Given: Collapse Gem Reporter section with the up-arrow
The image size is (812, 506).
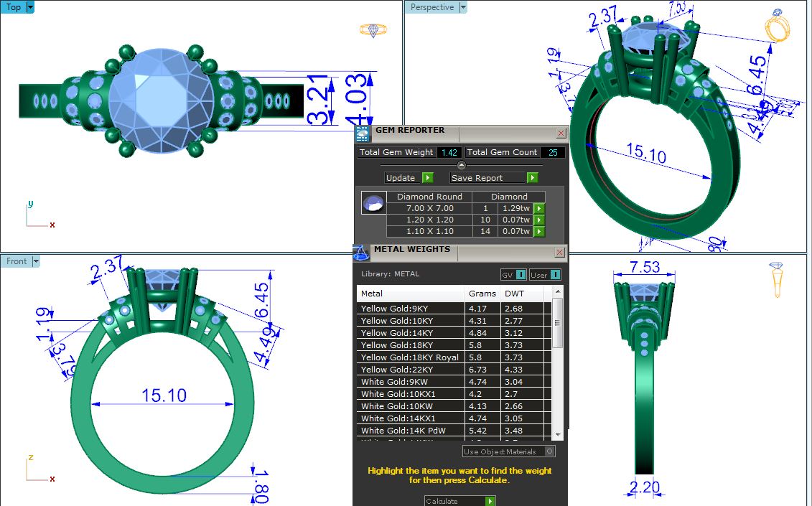Looking at the screenshot, I should click(x=461, y=166).
